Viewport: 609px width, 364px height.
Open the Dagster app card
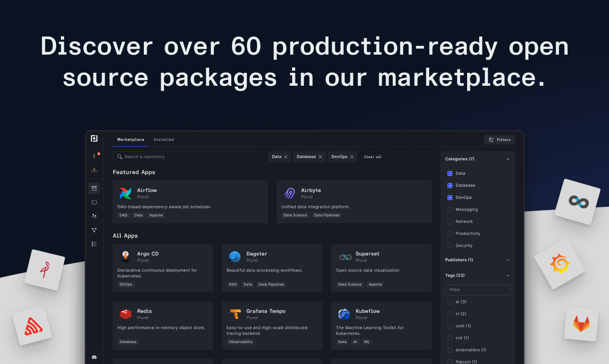tap(272, 268)
